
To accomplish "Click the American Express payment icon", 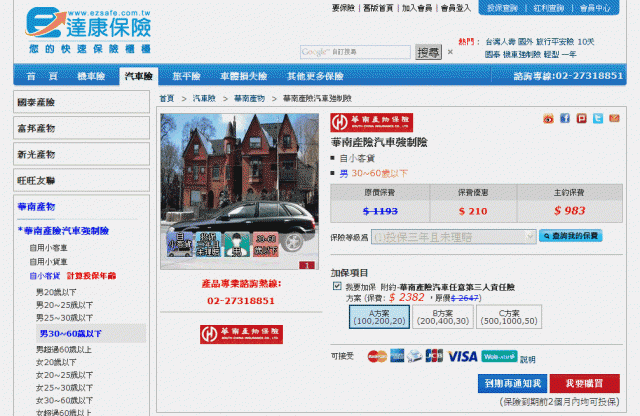I will tap(397, 356).
